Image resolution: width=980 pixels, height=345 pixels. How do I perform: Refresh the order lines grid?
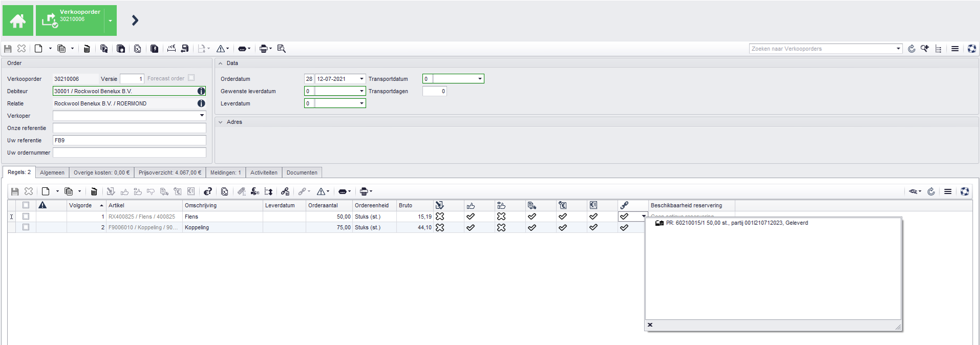pos(931,191)
